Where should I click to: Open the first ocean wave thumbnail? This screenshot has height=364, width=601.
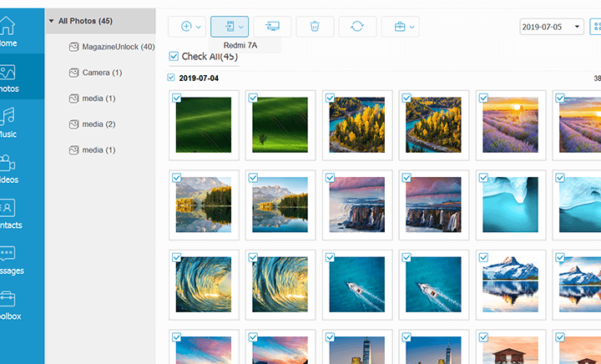click(x=204, y=285)
